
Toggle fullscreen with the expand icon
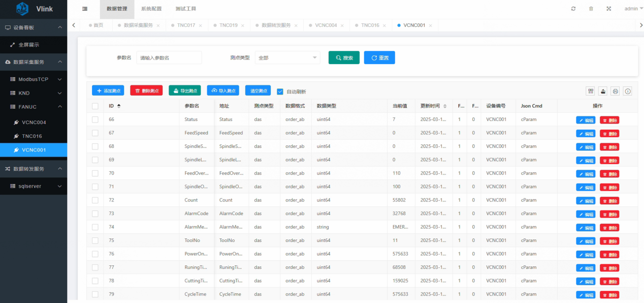[608, 9]
